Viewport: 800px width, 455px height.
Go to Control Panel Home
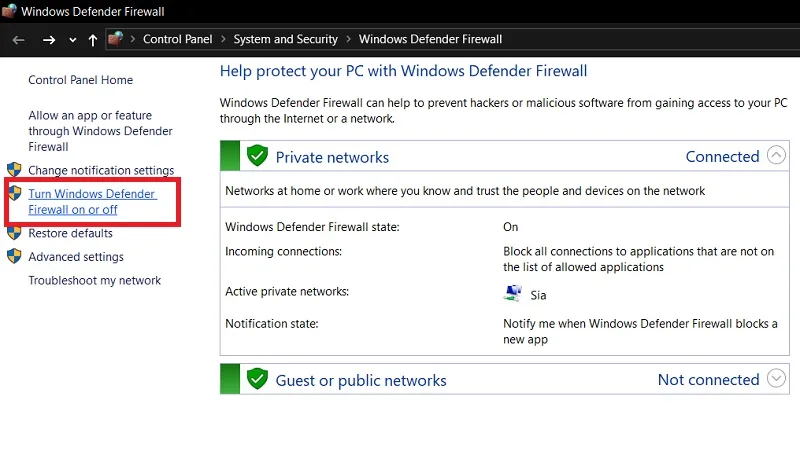pyautogui.click(x=81, y=80)
